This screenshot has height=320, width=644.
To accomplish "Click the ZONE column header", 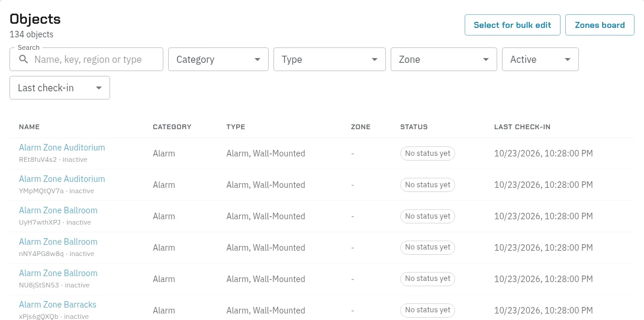I will (x=360, y=127).
